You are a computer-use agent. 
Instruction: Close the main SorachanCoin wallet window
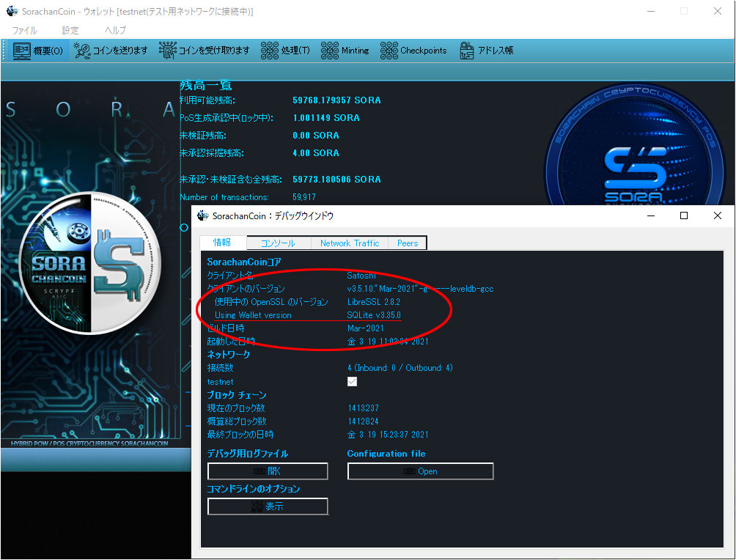tap(717, 11)
